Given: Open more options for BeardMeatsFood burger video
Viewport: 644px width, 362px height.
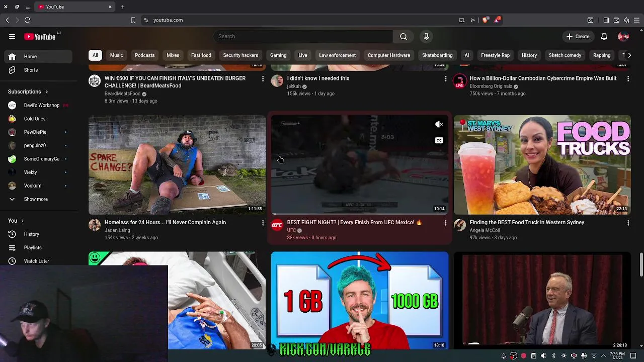Looking at the screenshot, I should point(263,79).
